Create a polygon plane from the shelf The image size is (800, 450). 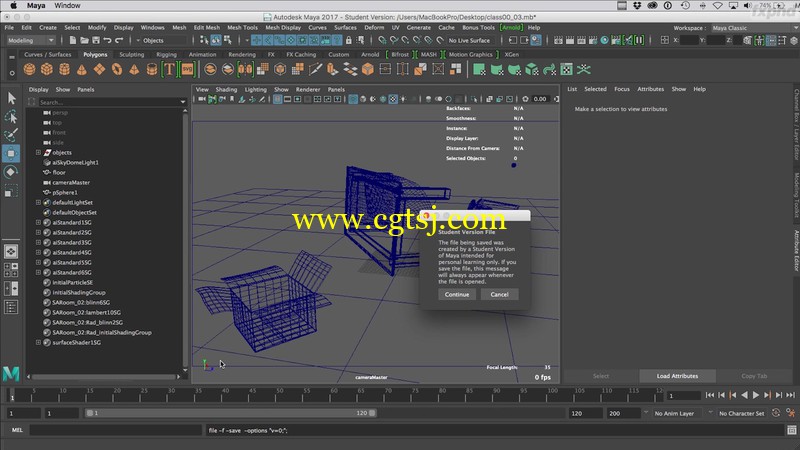[x=99, y=69]
